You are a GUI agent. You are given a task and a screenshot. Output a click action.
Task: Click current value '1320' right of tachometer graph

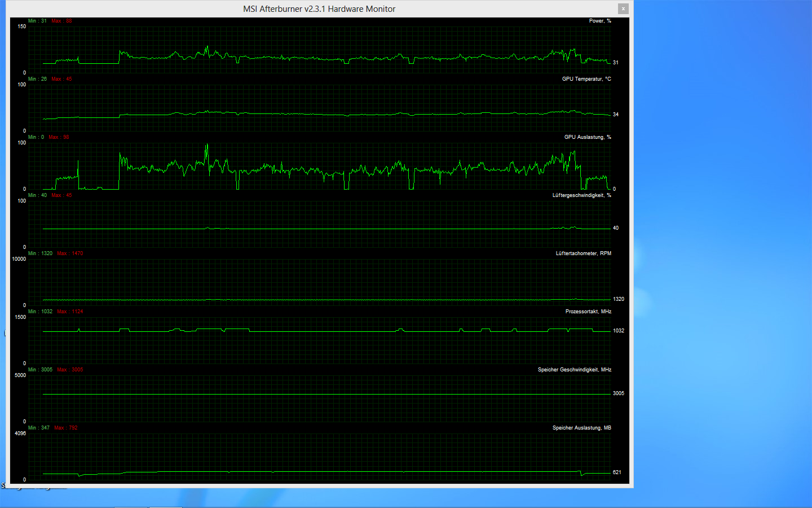pyautogui.click(x=619, y=299)
